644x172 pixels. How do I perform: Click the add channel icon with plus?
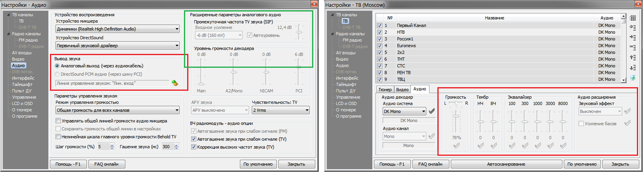point(632,27)
